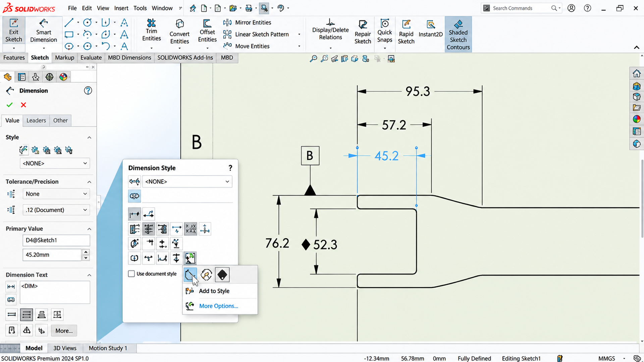Viewport: 644px width, 362px height.
Task: Launch the Repair Sketch tool
Action: pyautogui.click(x=363, y=32)
